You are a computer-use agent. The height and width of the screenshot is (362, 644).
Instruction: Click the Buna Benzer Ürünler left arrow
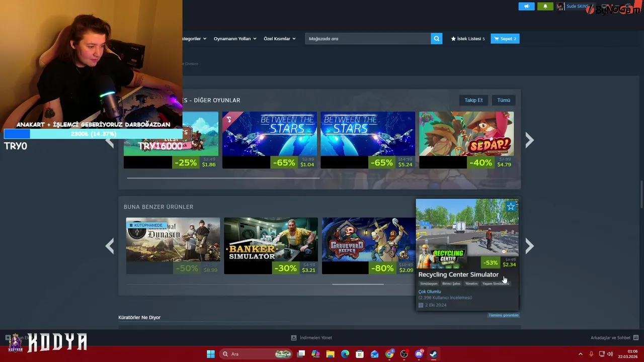tap(110, 246)
